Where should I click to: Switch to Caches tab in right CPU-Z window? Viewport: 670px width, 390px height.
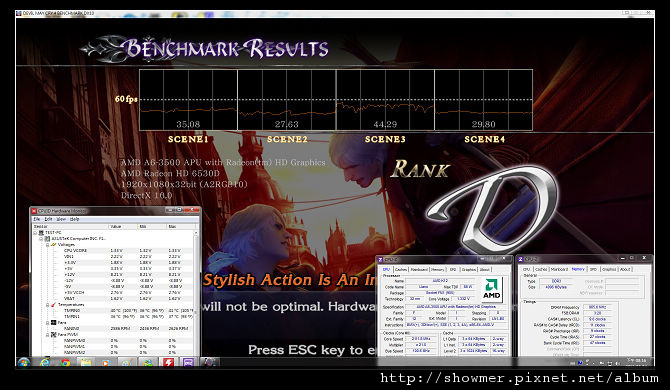(x=541, y=269)
